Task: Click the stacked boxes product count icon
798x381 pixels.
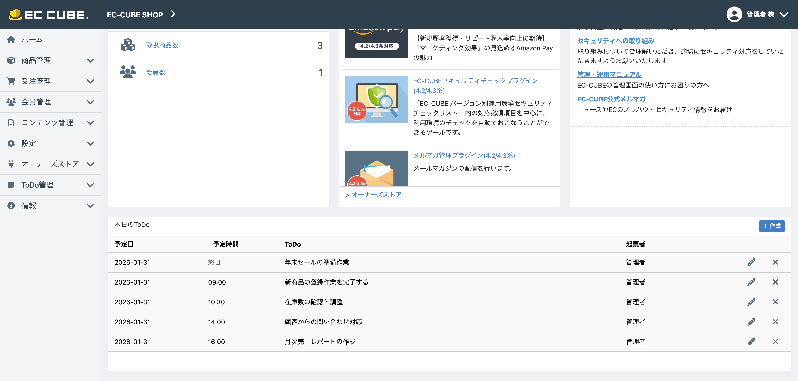Action: click(x=128, y=45)
